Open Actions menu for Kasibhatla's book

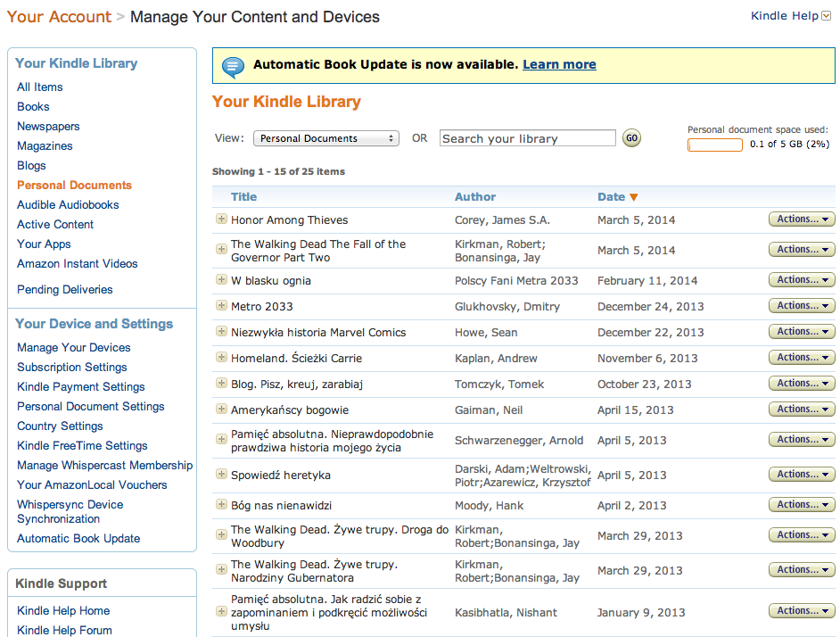point(802,611)
